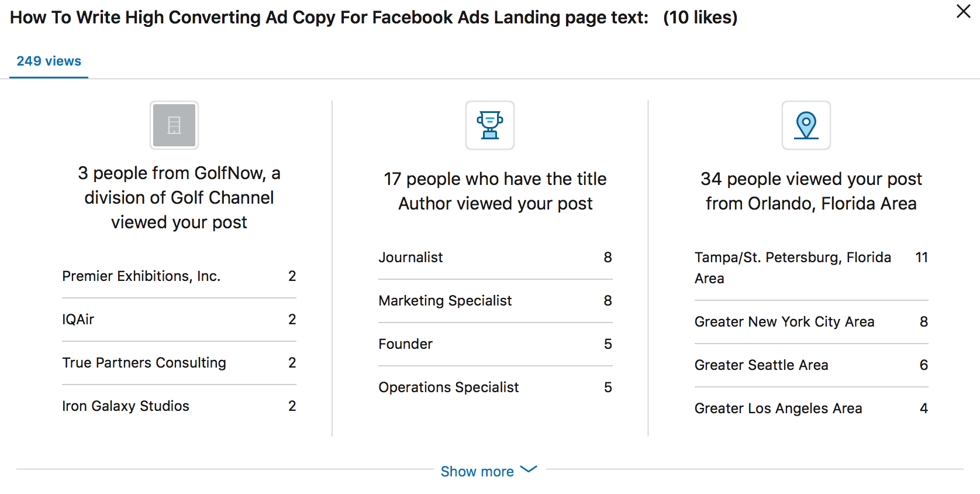Expand the list with Show more

tap(477, 471)
